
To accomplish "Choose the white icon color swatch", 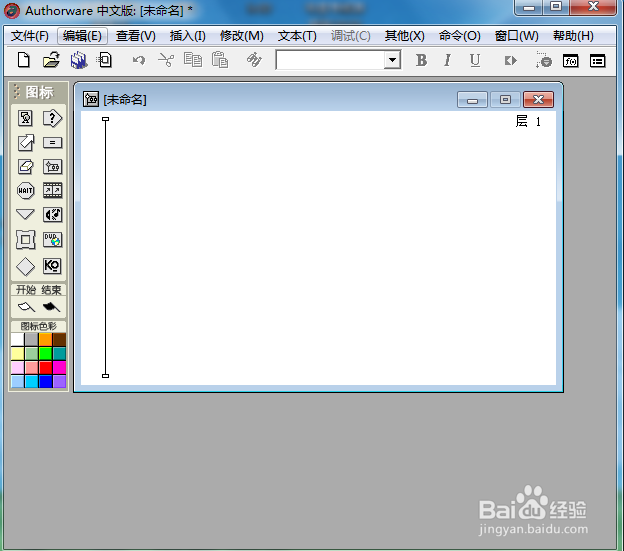I will click(18, 339).
